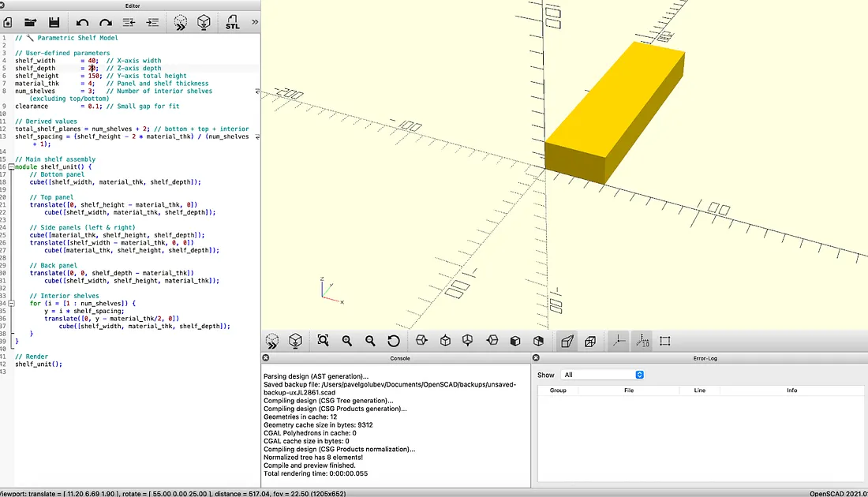Undo the last edit in the editor
This screenshot has height=497, width=868.
[x=83, y=22]
